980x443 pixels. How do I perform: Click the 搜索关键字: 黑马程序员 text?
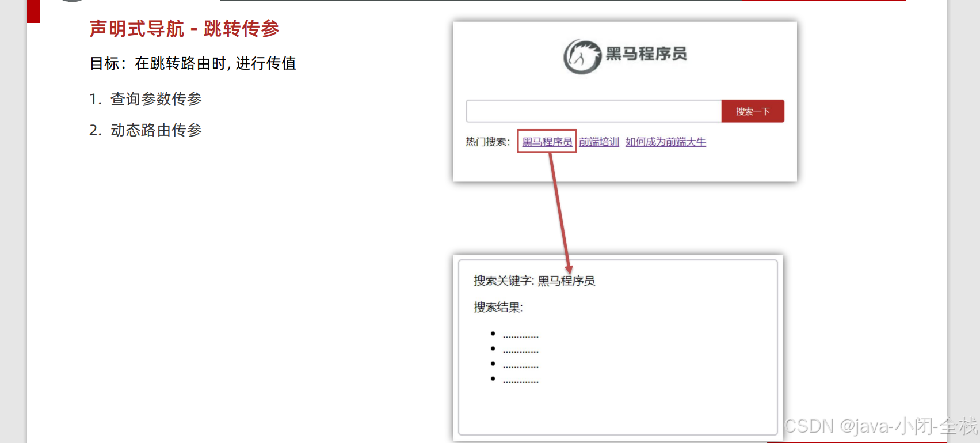534,281
